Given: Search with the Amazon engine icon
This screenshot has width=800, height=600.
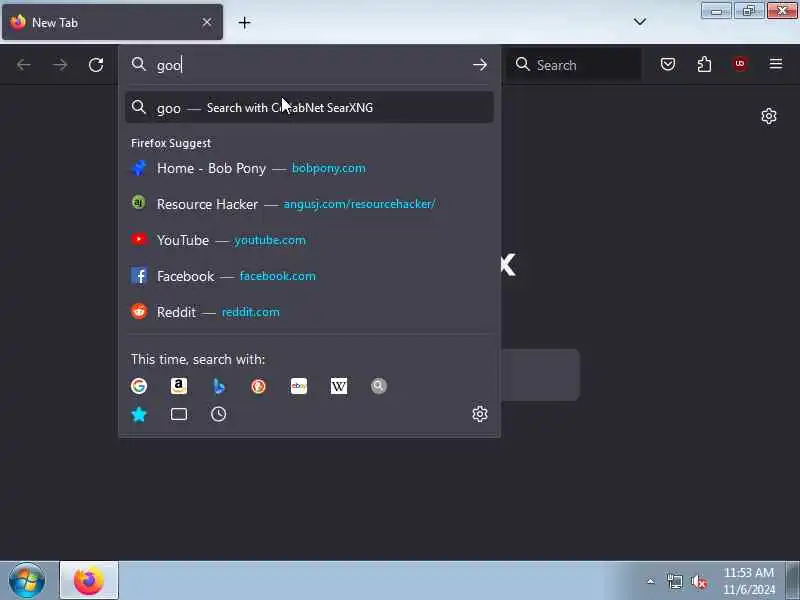Looking at the screenshot, I should [x=179, y=386].
